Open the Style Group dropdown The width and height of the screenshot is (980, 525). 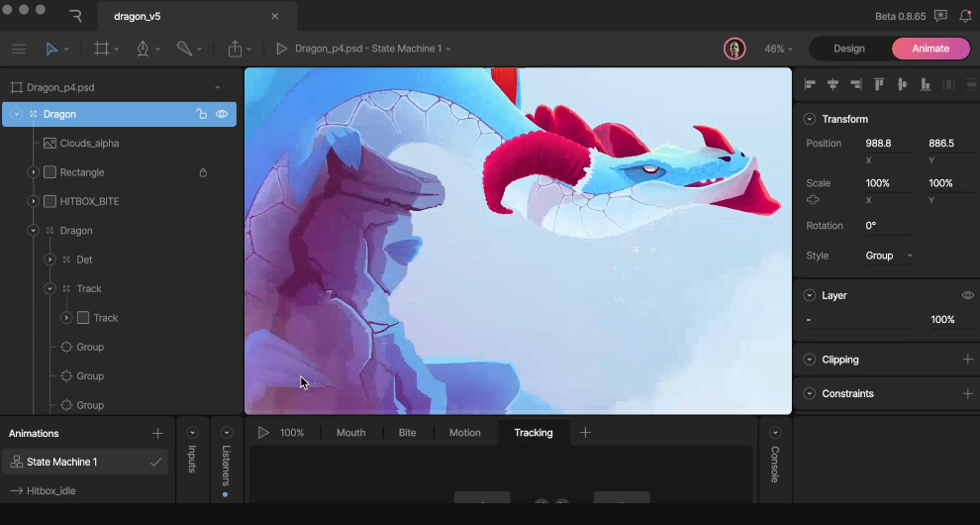[x=889, y=256]
